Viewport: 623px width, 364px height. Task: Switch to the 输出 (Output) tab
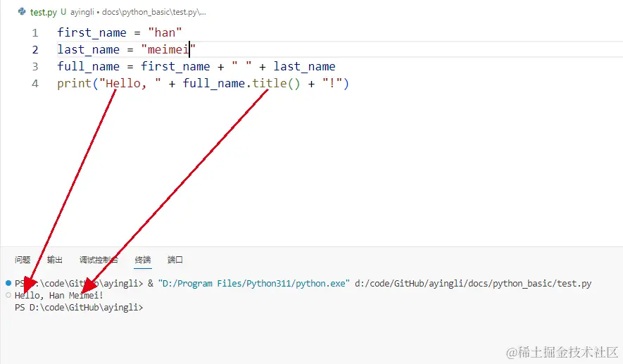coord(55,260)
